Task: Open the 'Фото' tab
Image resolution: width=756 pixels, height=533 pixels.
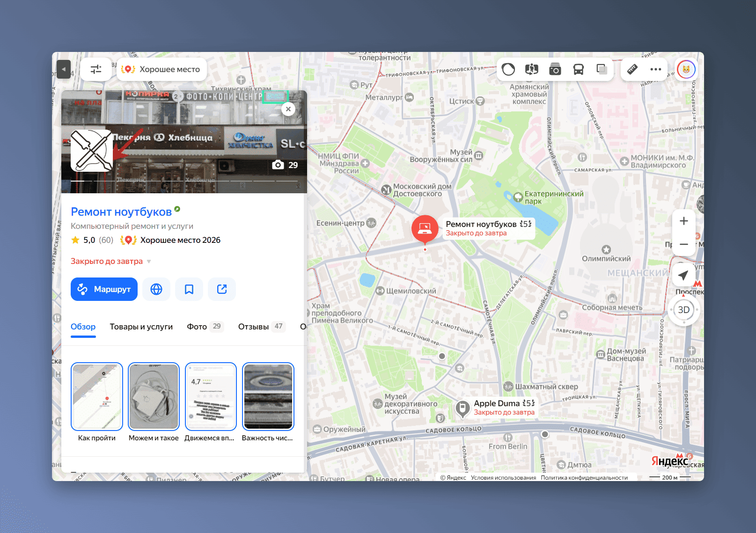Action: click(205, 327)
